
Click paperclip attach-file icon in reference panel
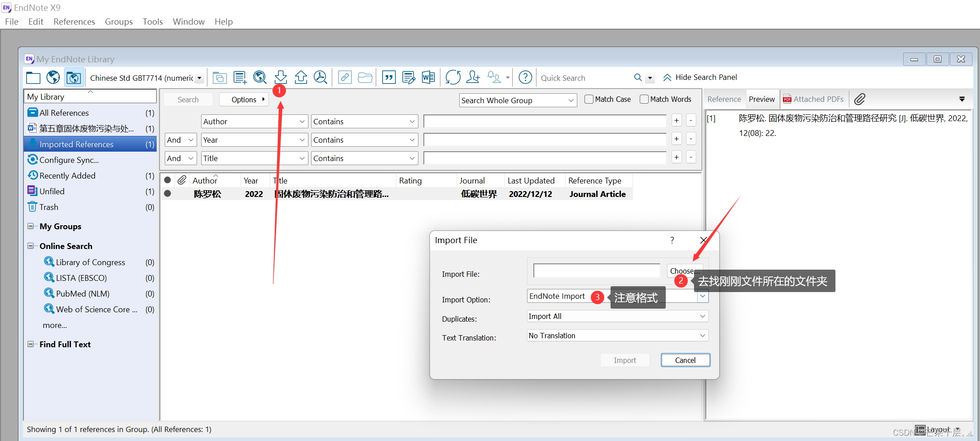point(860,99)
